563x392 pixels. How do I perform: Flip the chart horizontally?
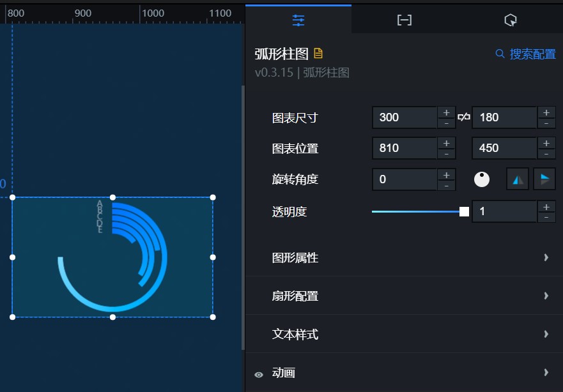(x=518, y=179)
